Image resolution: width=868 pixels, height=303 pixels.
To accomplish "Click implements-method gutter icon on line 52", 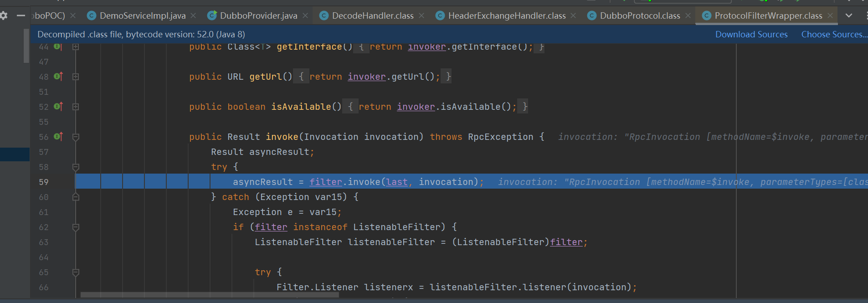I will click(x=58, y=106).
